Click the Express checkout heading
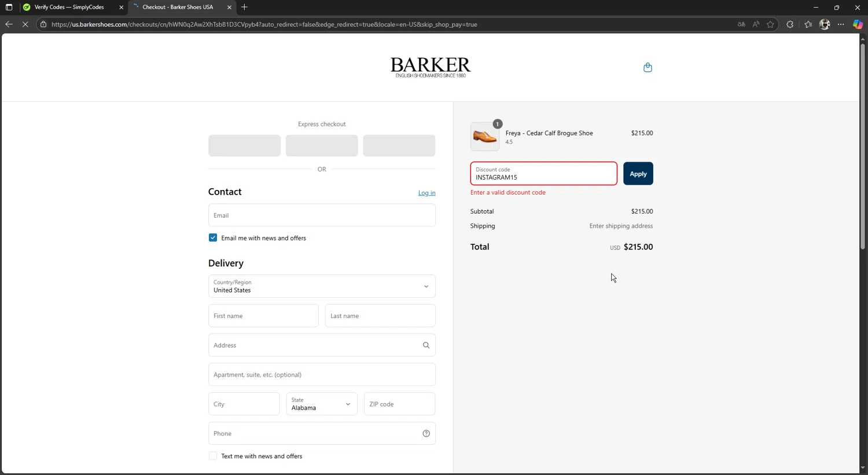Viewport: 868px width, 475px height. click(x=322, y=124)
